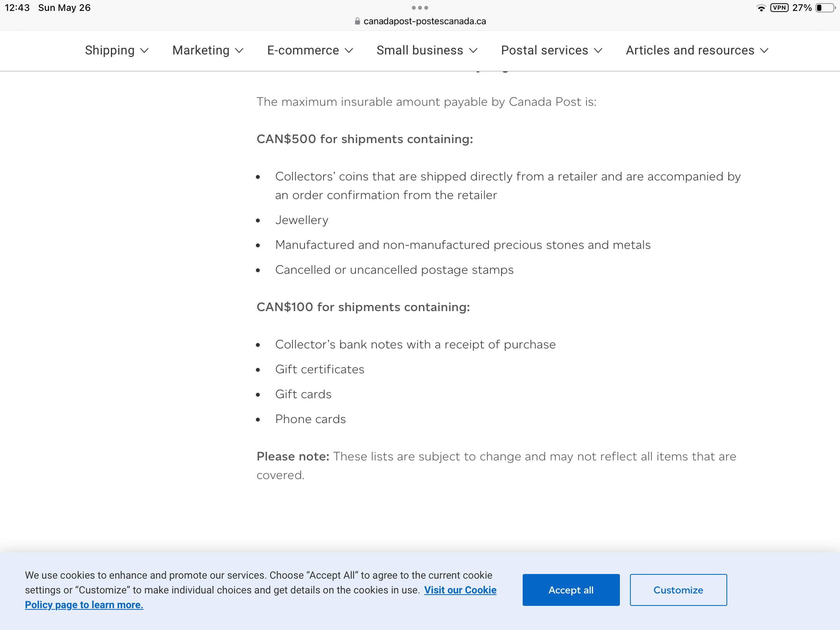
Task: Click the CAN$500 for shipments heading
Action: point(364,139)
